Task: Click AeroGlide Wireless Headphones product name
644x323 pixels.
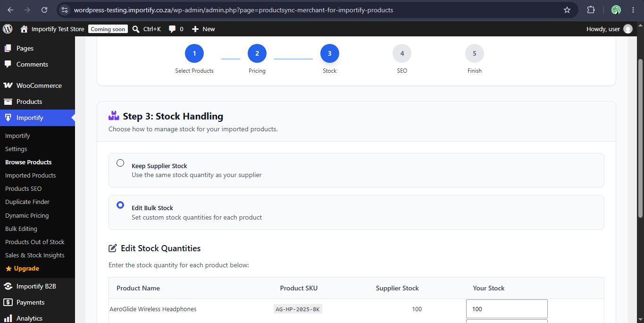Action: pos(153,309)
